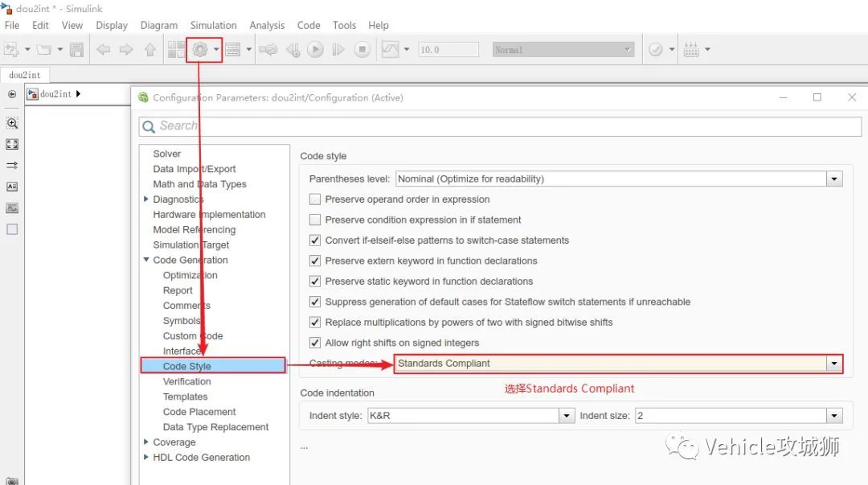Click the Stop simulation button
868x485 pixels.
pos(362,50)
